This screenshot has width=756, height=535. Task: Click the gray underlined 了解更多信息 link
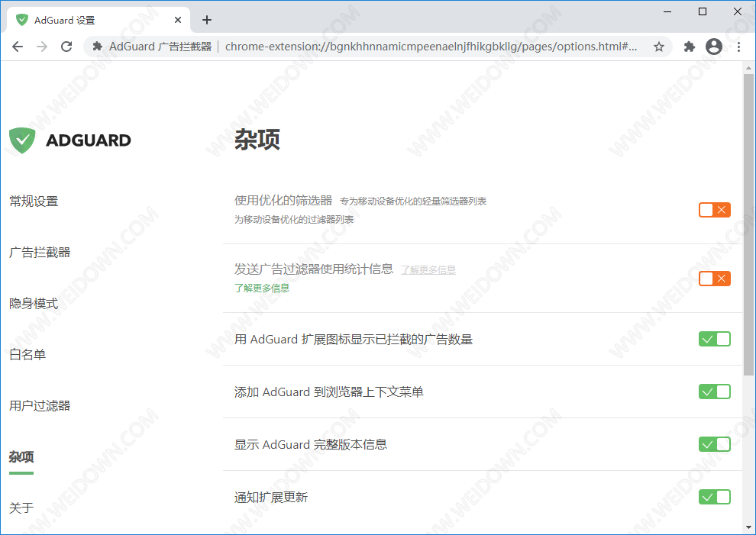[428, 270]
